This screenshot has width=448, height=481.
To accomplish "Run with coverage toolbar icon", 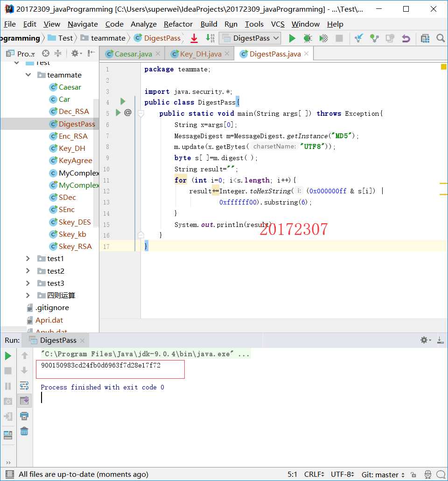I will [x=323, y=38].
